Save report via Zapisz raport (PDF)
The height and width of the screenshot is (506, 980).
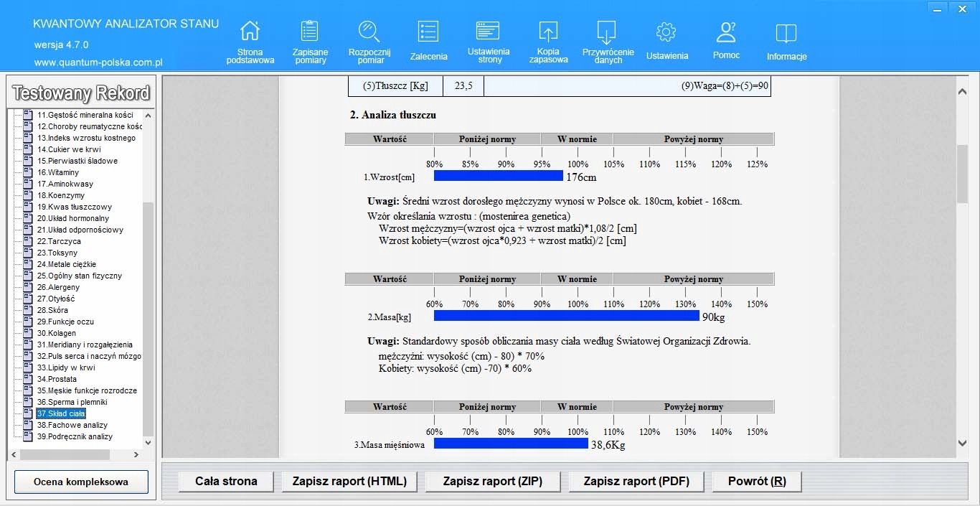636,482
